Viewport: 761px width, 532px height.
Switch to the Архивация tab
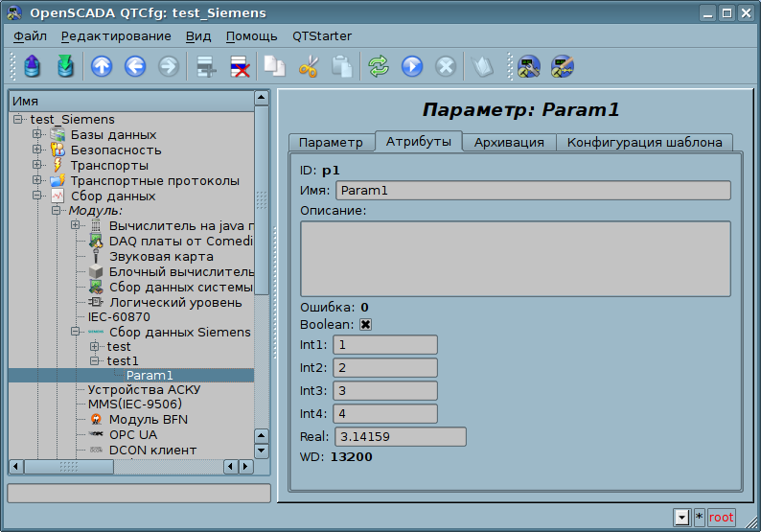pos(510,142)
